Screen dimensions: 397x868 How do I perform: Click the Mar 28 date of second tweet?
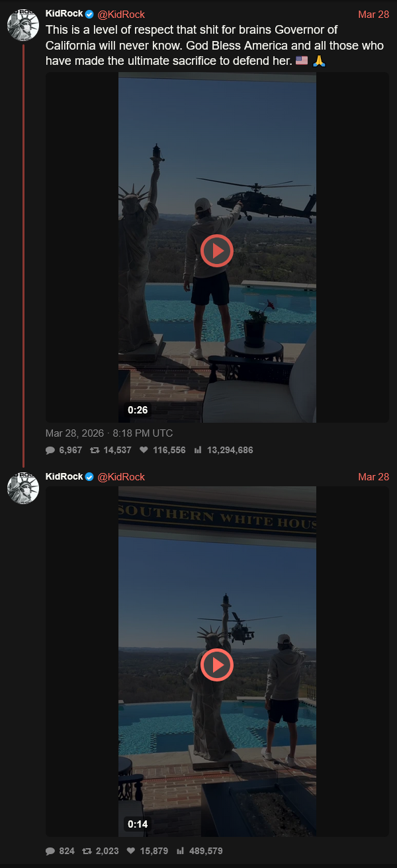[x=373, y=477]
